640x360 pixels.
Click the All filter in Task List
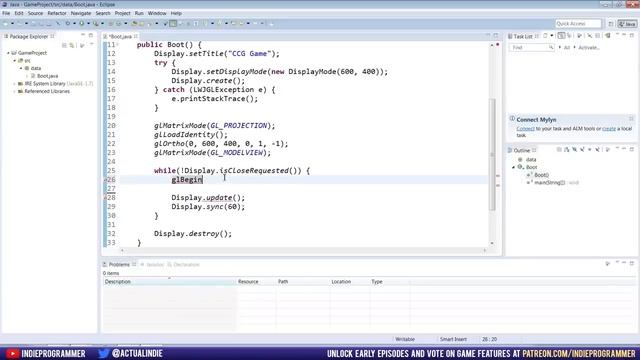[567, 48]
